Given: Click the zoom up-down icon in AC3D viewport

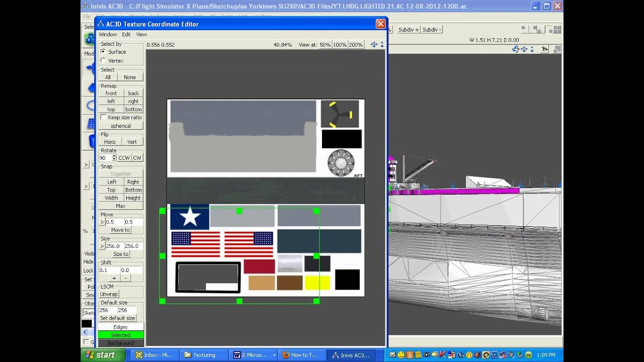Looking at the screenshot, I should point(531,49).
